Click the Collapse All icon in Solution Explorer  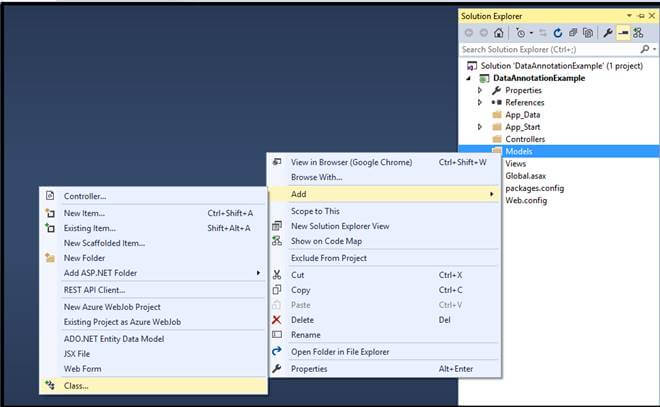coord(573,33)
